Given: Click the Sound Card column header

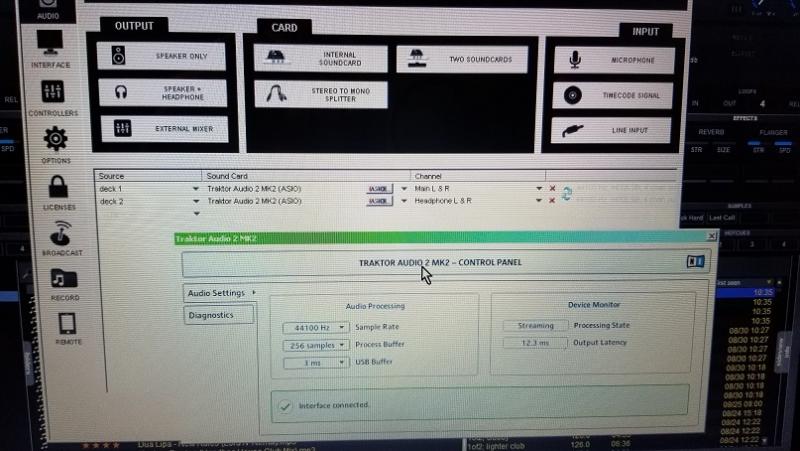Looking at the screenshot, I should [227, 176].
